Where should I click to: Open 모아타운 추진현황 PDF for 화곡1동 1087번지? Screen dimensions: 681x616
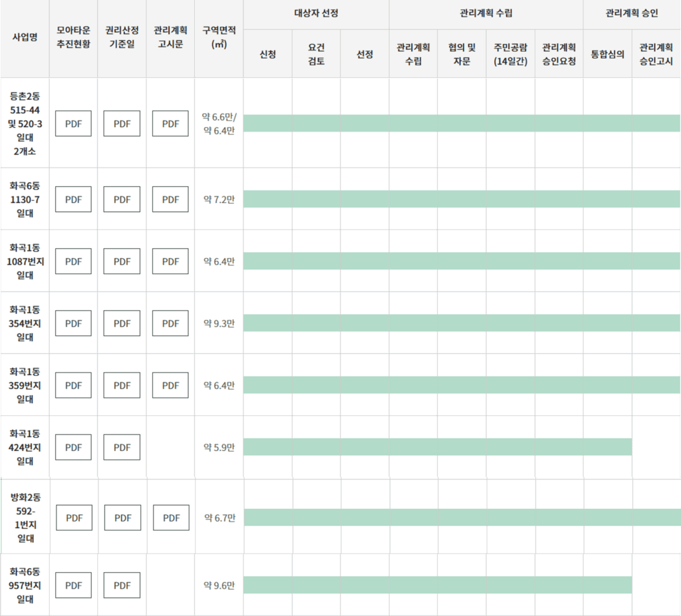pos(73,261)
